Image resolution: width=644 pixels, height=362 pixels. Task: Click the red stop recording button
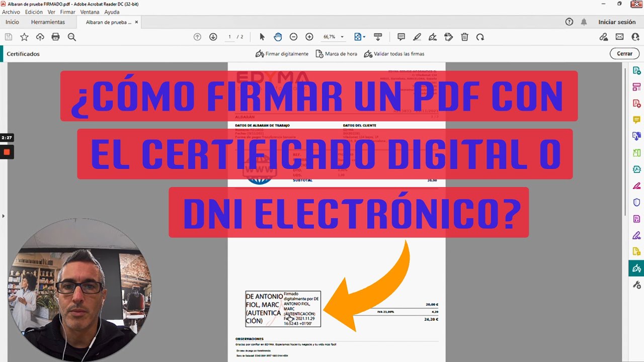click(x=7, y=151)
